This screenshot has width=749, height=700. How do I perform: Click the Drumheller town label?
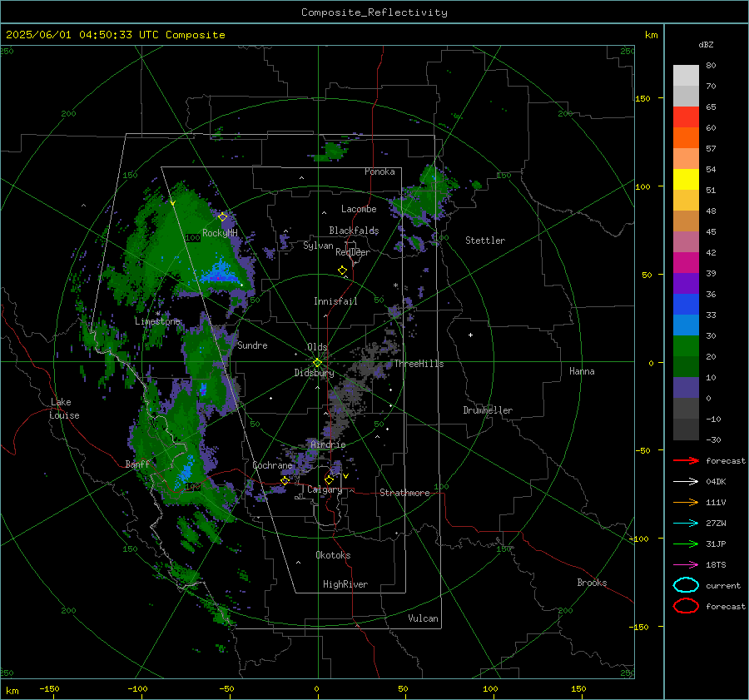488,410
